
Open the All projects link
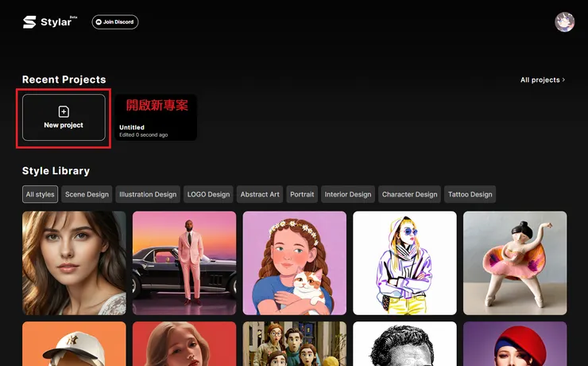(542, 80)
